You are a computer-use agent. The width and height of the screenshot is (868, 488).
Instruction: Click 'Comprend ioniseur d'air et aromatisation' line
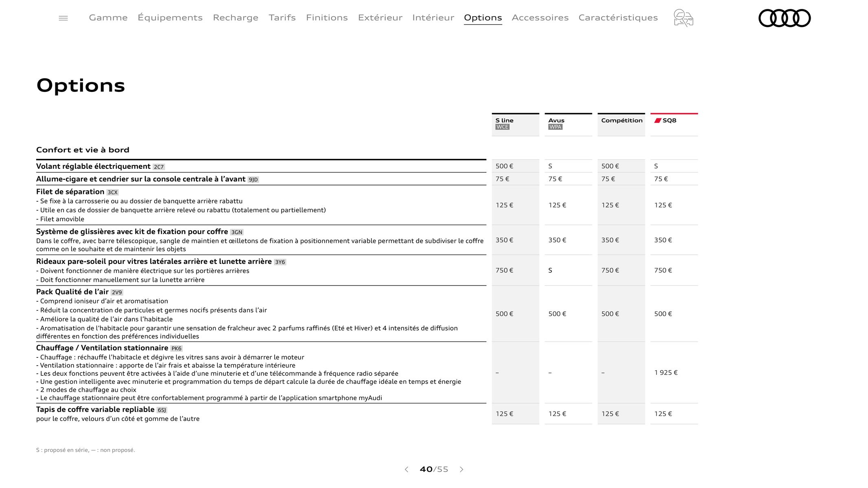click(102, 301)
